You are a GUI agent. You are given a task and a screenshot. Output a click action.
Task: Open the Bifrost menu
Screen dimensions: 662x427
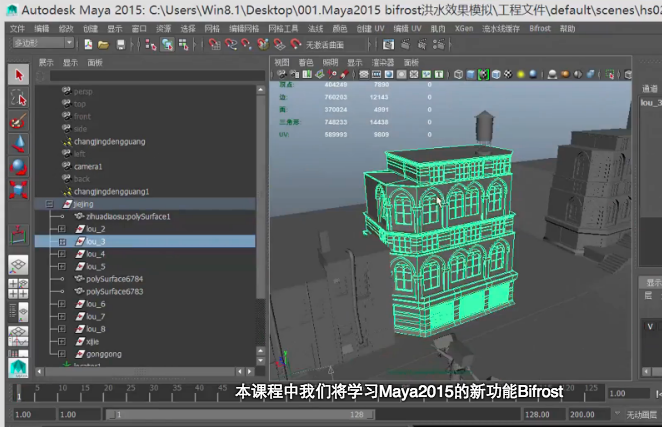pyautogui.click(x=540, y=29)
